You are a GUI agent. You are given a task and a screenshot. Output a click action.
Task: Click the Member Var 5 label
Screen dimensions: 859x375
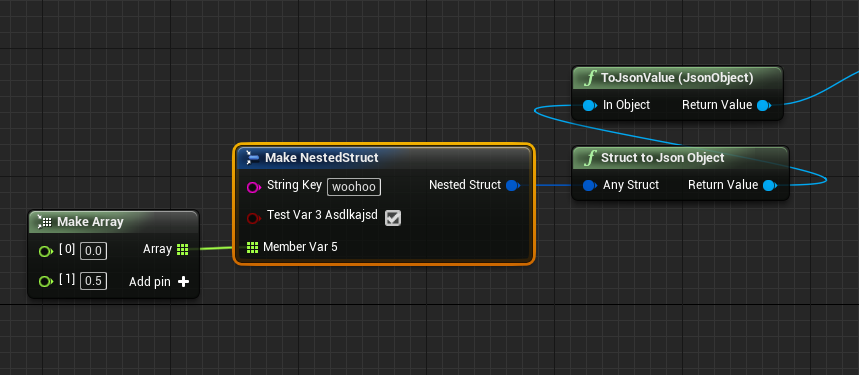point(300,247)
